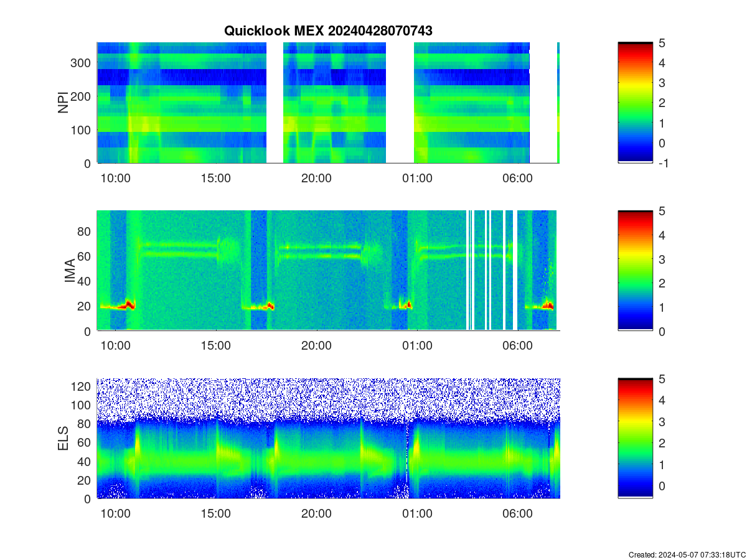This screenshot has height=560, width=747.
Task: Click the 20 tick on IMA y-axis
Action: pos(85,306)
